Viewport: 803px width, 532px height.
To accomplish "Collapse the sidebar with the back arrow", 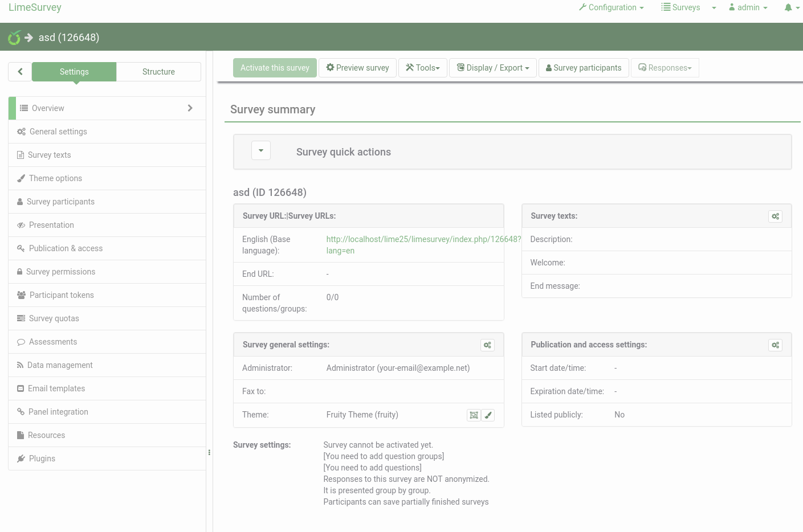I will pyautogui.click(x=20, y=72).
